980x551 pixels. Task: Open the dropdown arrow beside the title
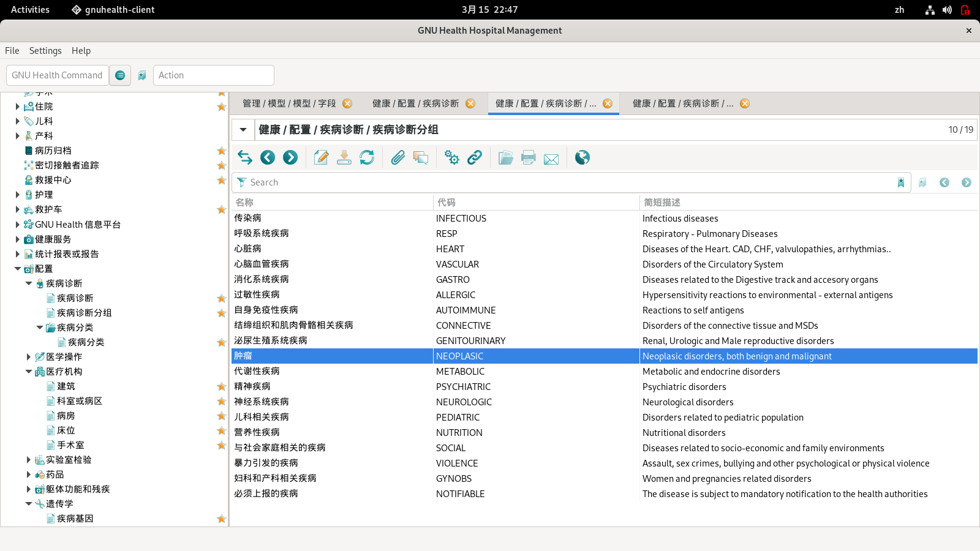pos(243,130)
